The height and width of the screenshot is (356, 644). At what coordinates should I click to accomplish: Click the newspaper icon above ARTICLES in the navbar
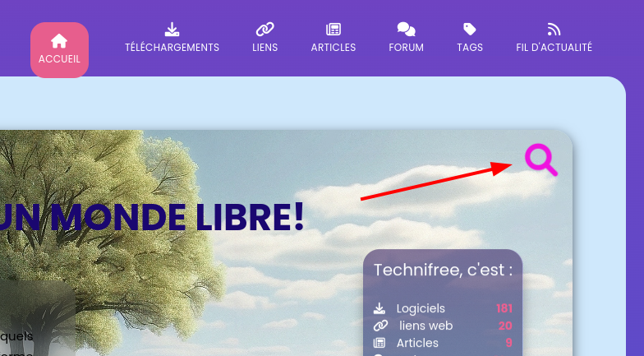pos(333,30)
